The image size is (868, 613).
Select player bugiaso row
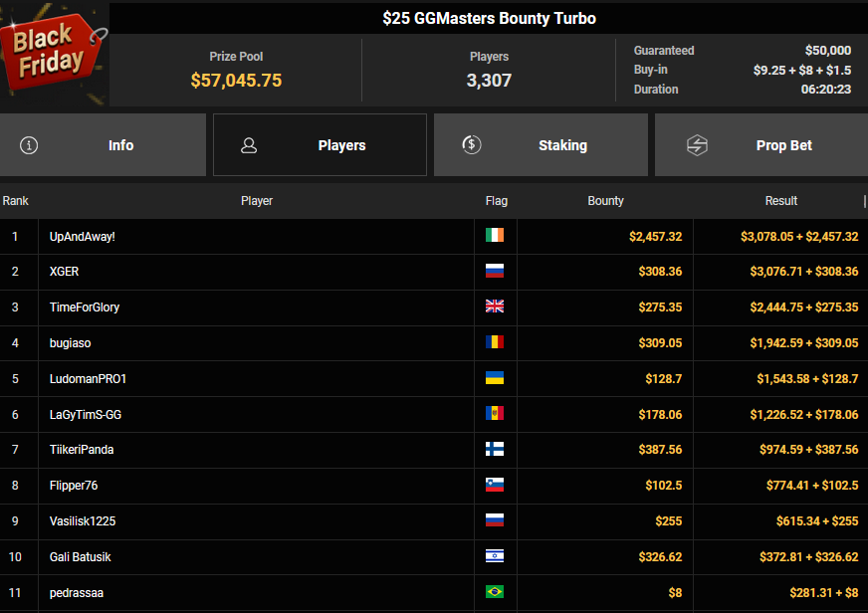[x=70, y=343]
